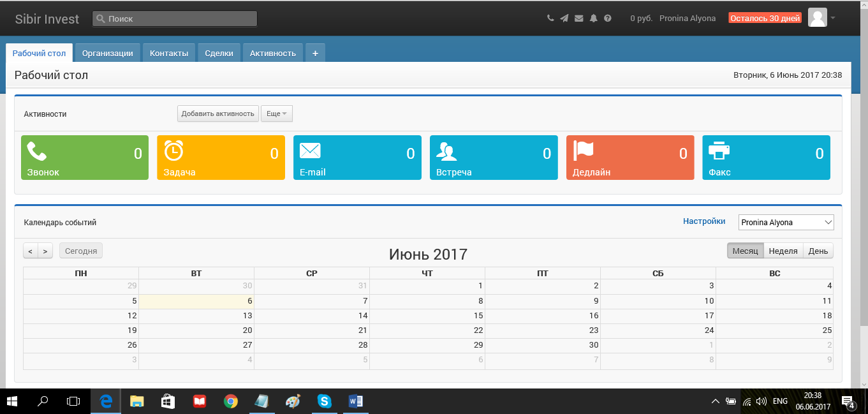Viewport: 868px width, 414px height.
Task: Click the volume speaker tray icon
Action: pos(761,401)
